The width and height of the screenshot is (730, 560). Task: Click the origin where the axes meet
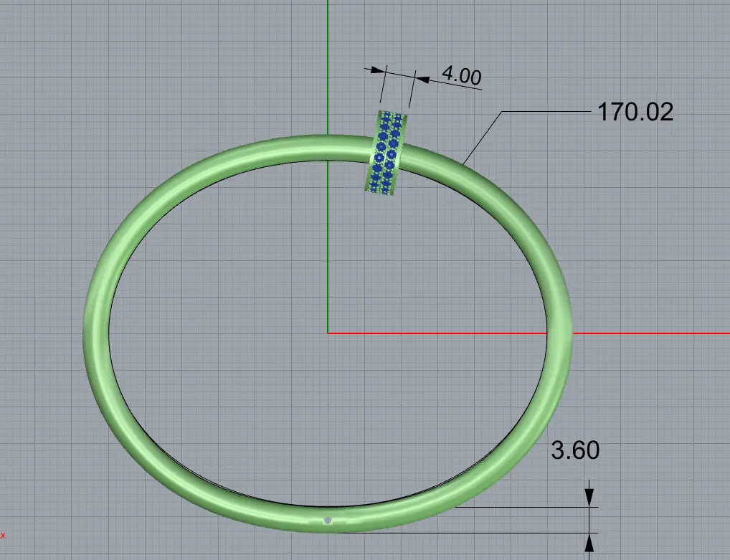(x=328, y=333)
